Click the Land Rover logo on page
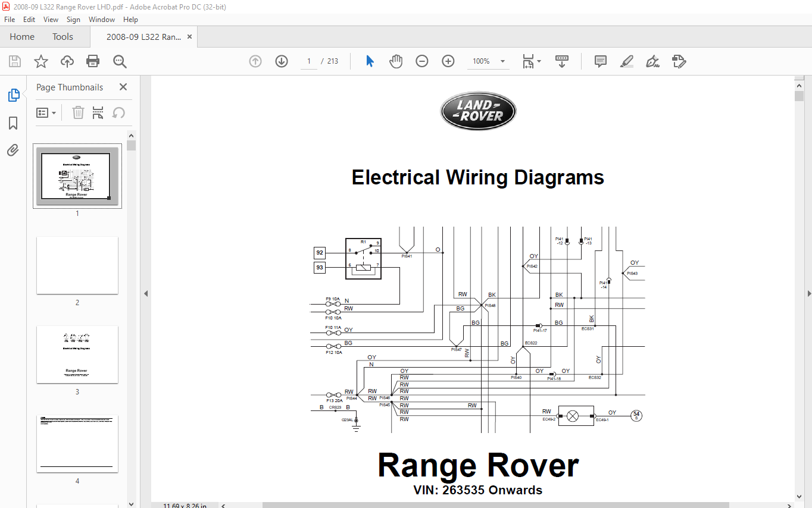812x508 pixels. tap(478, 111)
